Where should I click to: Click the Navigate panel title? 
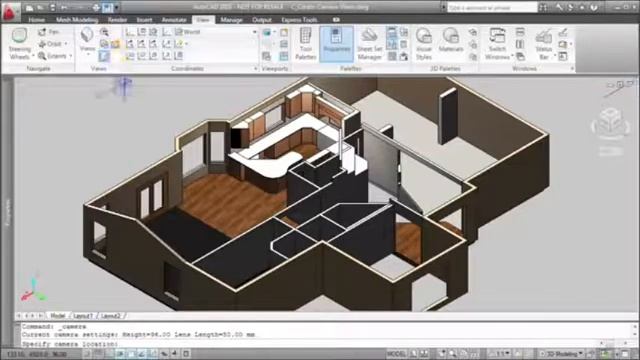[38, 69]
